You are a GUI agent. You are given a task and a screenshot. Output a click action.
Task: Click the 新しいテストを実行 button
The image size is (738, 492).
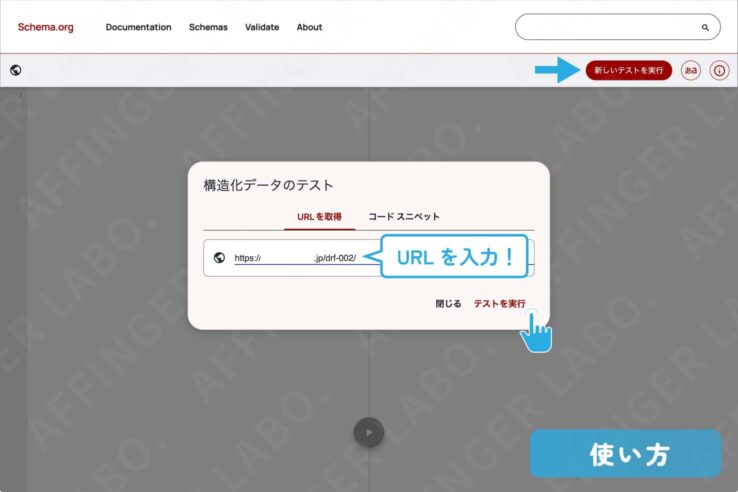[x=628, y=70]
